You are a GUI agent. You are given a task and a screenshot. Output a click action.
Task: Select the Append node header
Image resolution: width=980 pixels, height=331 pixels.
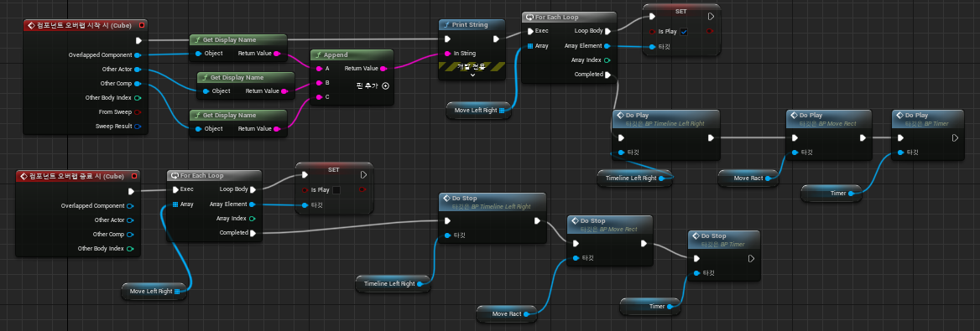click(352, 55)
